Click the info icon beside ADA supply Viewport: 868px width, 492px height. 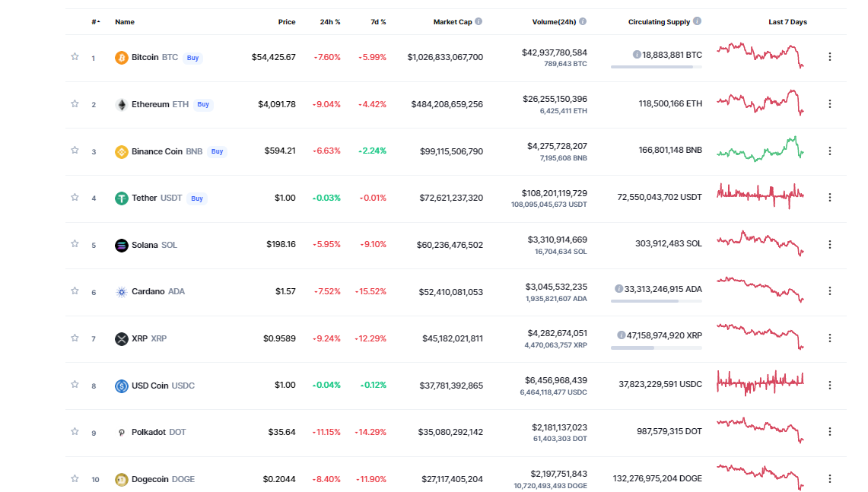(x=619, y=289)
